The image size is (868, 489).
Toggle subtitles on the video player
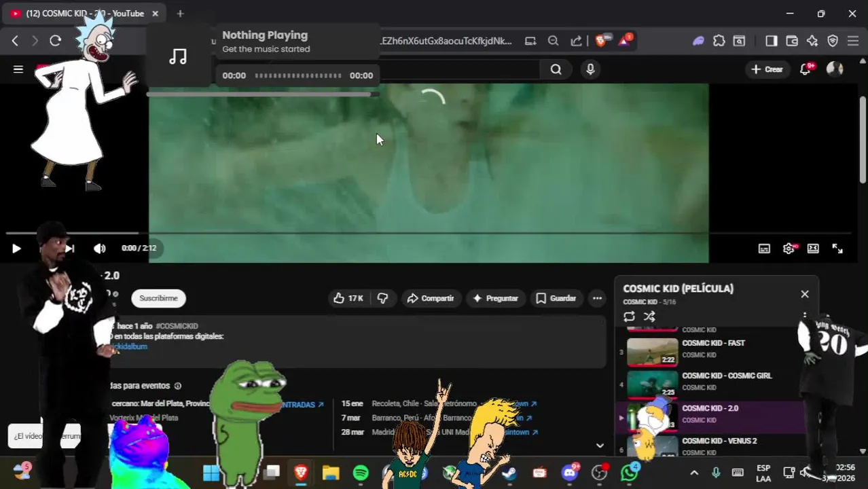[x=764, y=249]
